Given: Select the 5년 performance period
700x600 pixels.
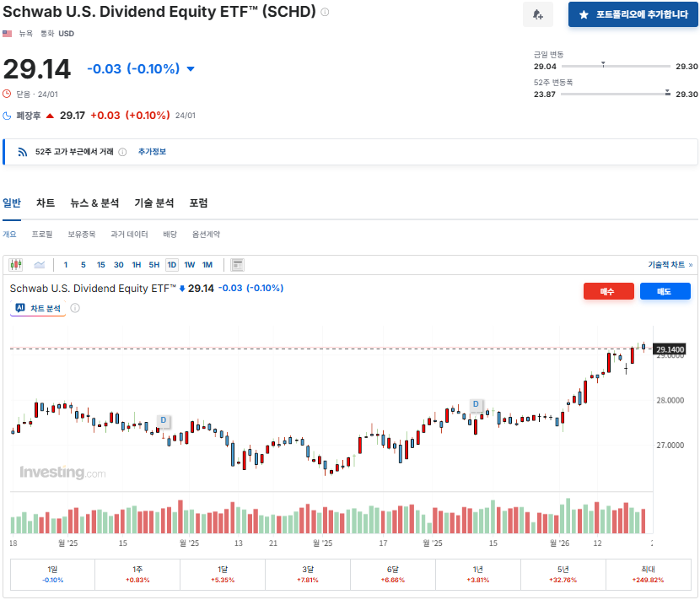Looking at the screenshot, I should (563, 575).
